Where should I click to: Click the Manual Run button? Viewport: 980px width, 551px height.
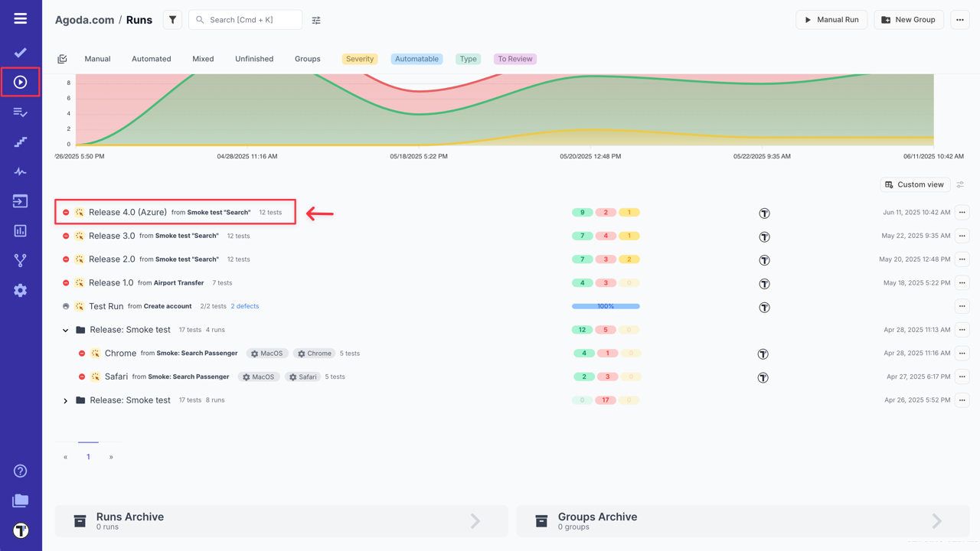click(831, 19)
